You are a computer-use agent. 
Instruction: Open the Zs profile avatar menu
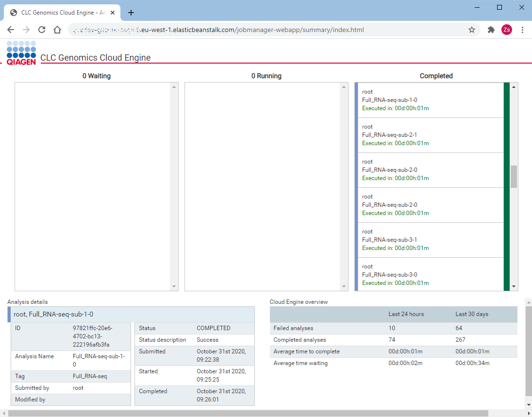coord(507,30)
